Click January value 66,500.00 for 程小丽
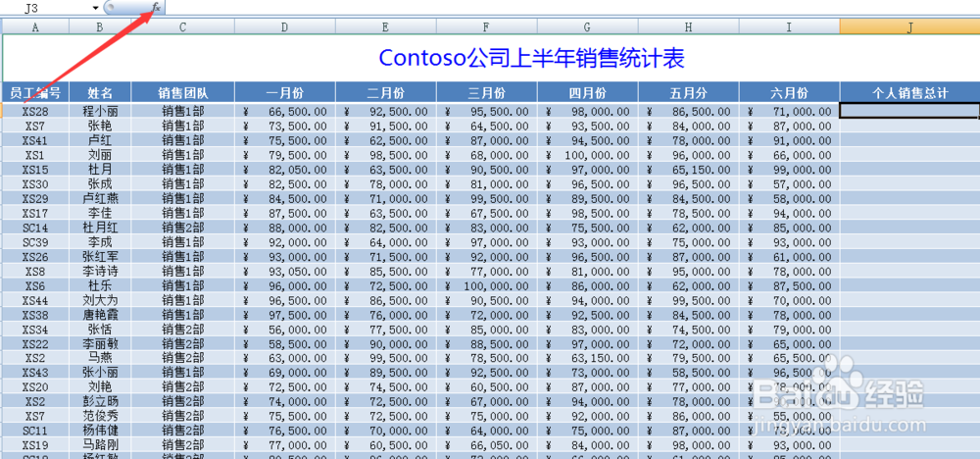This screenshot has height=459, width=980. click(x=285, y=111)
